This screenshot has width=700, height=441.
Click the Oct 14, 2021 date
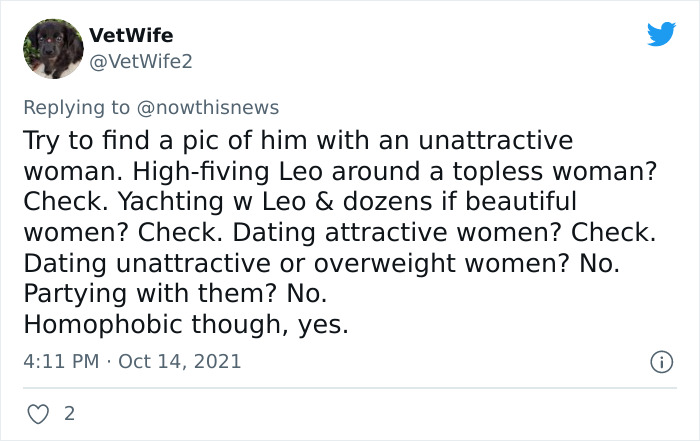click(x=180, y=360)
